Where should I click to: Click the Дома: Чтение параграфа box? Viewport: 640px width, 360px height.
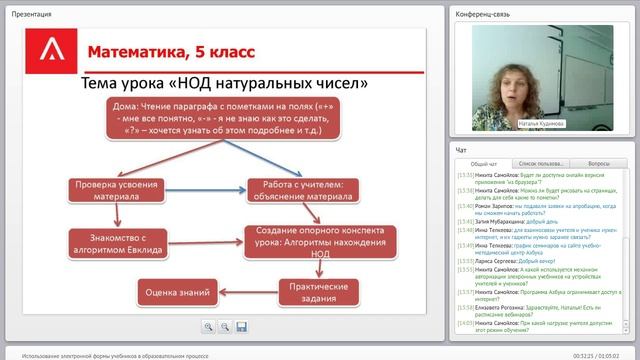[x=223, y=118]
